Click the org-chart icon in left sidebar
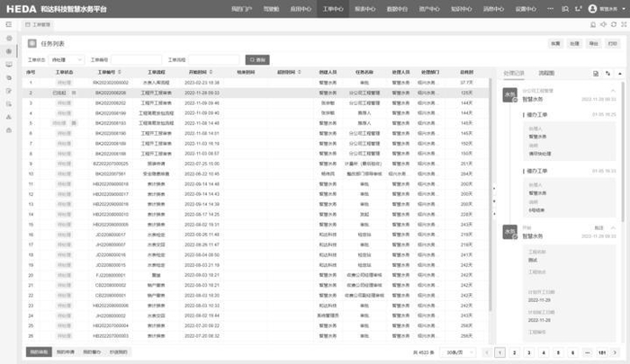630x364 pixels. coord(9,117)
